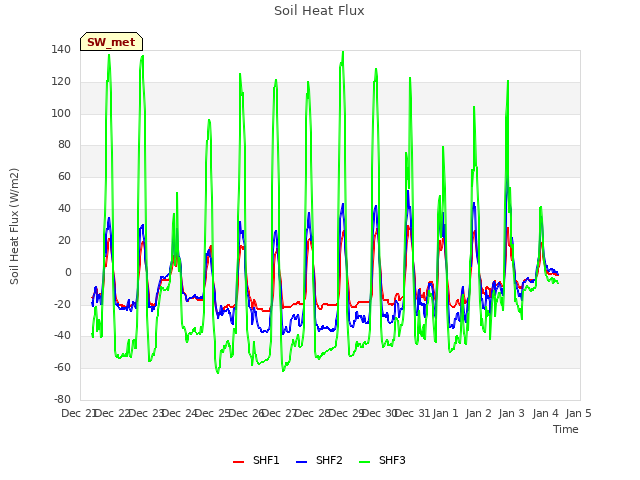Click the 140 y-axis tick label
Screen dimensions: 640x480
[61, 50]
